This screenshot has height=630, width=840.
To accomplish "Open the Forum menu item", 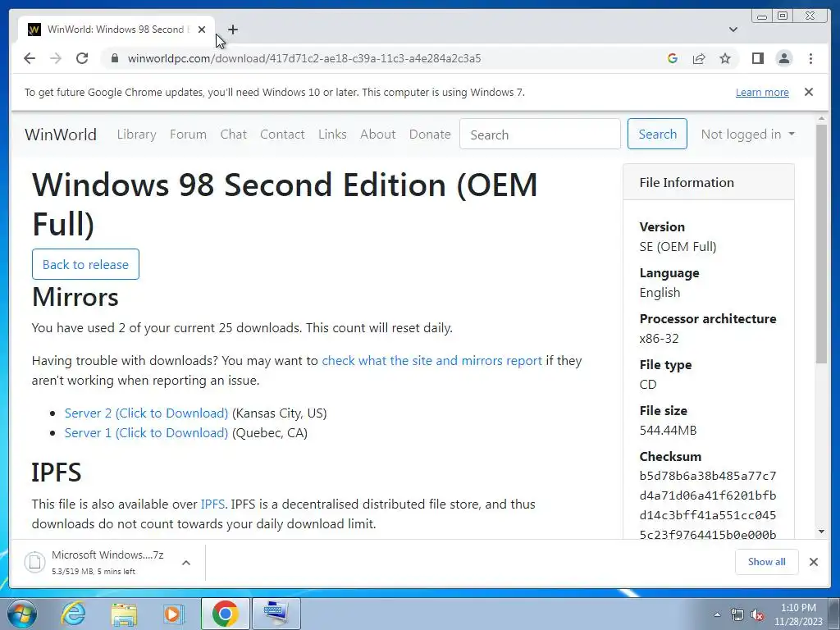I will 188,134.
